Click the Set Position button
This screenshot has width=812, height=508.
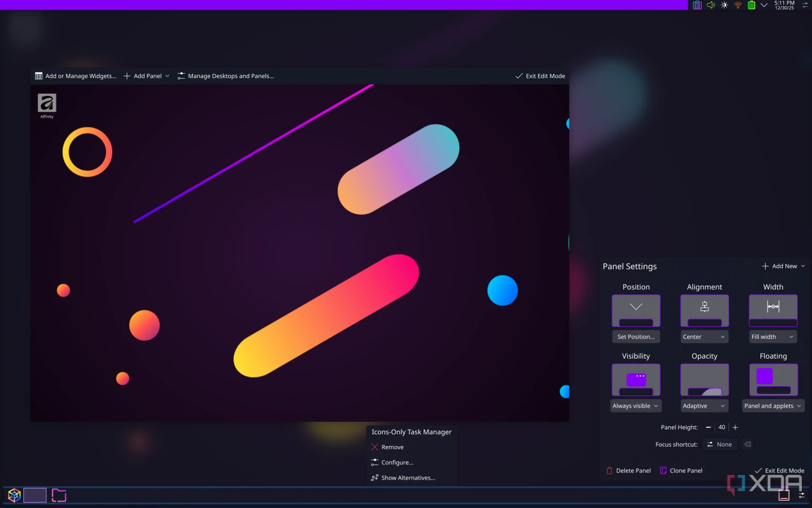(x=636, y=336)
